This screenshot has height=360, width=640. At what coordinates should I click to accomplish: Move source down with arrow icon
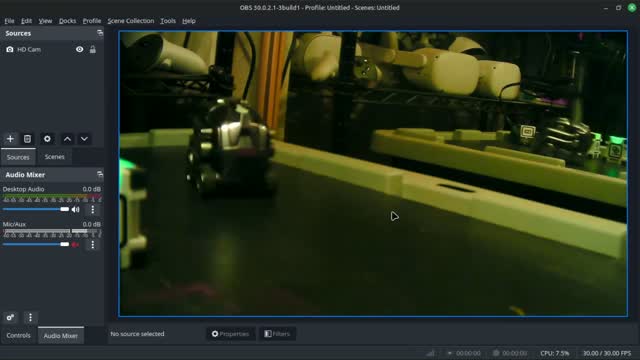(x=84, y=139)
